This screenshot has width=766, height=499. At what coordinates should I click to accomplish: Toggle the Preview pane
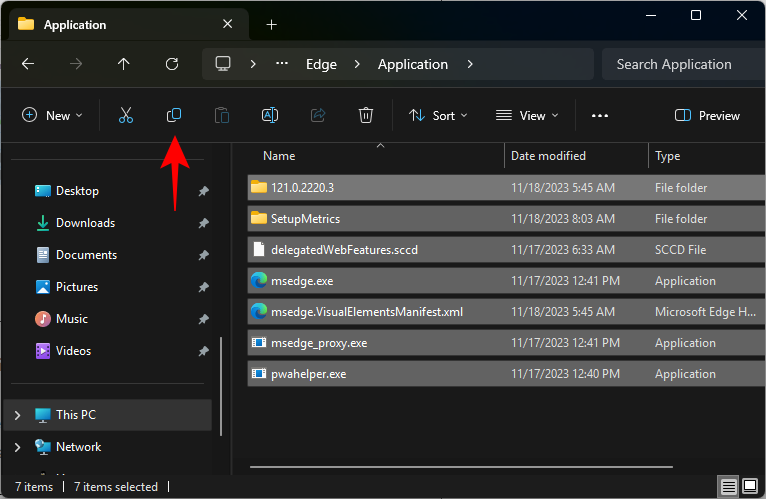[x=707, y=116]
